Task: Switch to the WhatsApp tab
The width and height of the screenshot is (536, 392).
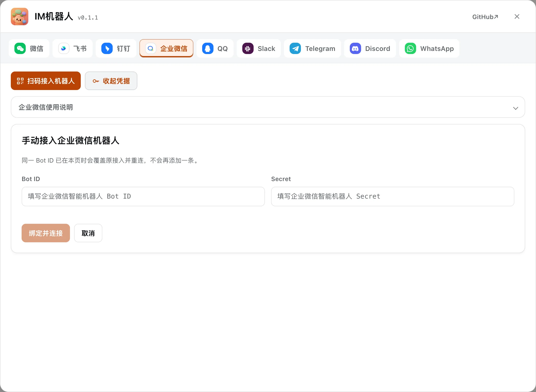Action: tap(429, 48)
